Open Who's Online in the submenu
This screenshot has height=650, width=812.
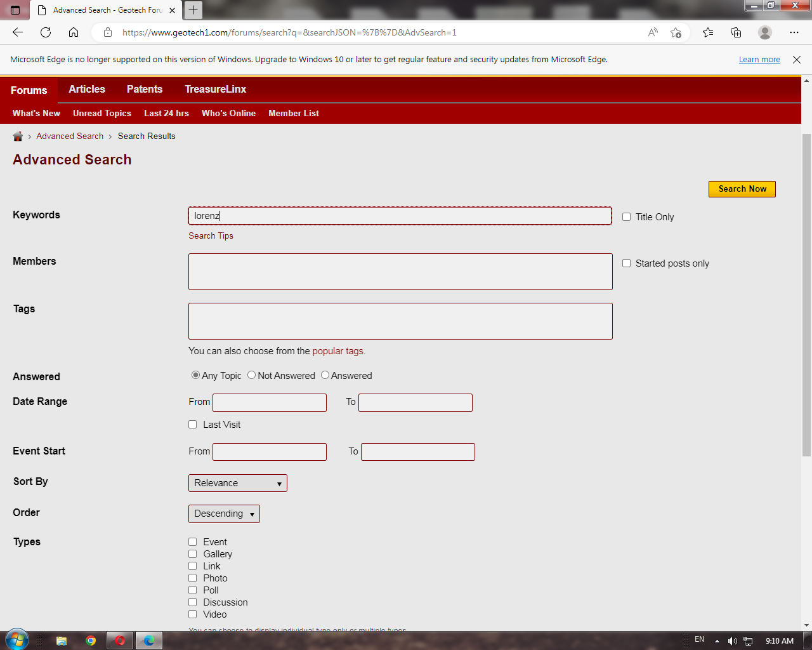(228, 114)
